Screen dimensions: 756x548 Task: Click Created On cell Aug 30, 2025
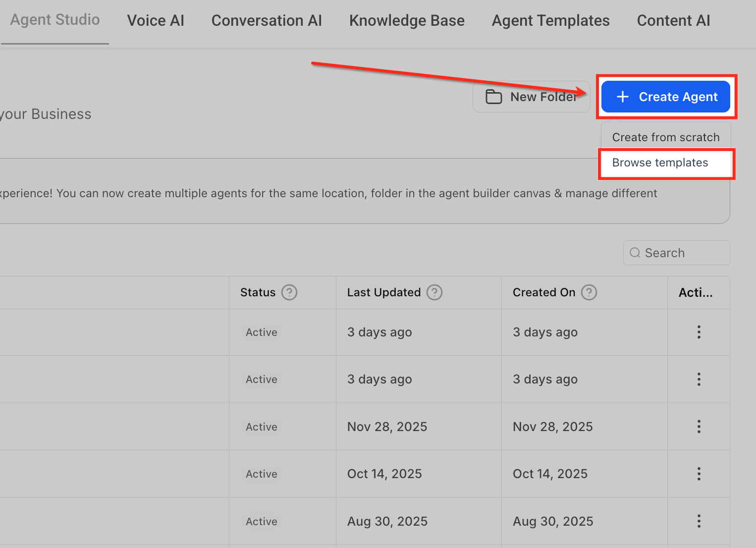coord(553,521)
